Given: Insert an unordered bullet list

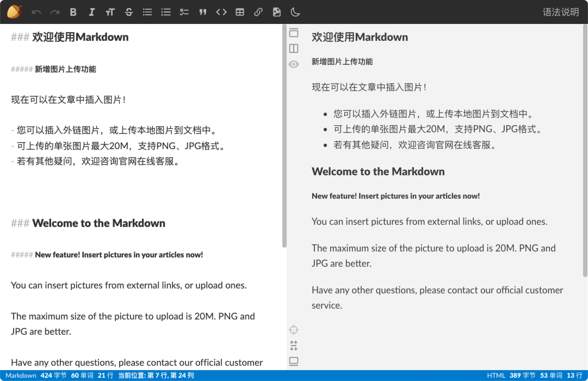Looking at the screenshot, I should click(147, 12).
